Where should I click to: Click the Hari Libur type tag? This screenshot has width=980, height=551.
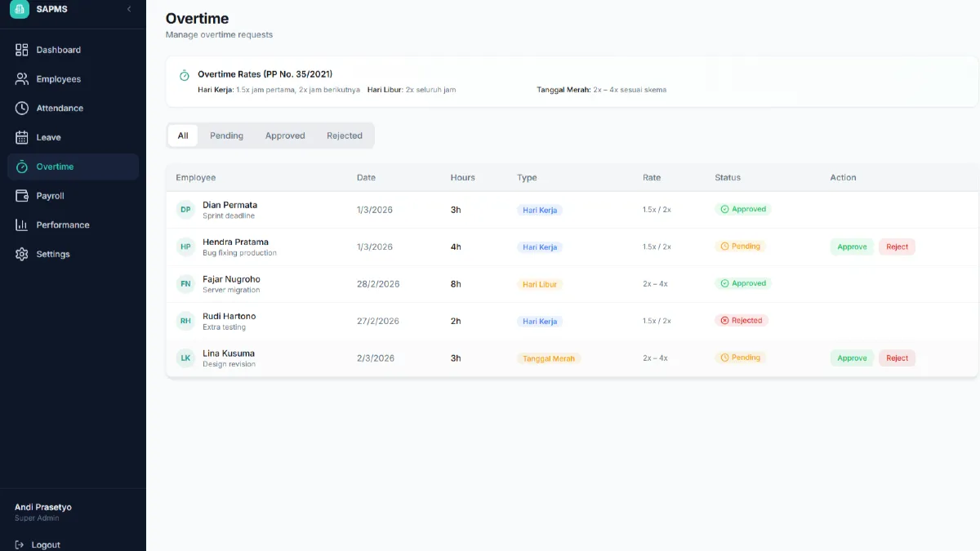coord(540,284)
